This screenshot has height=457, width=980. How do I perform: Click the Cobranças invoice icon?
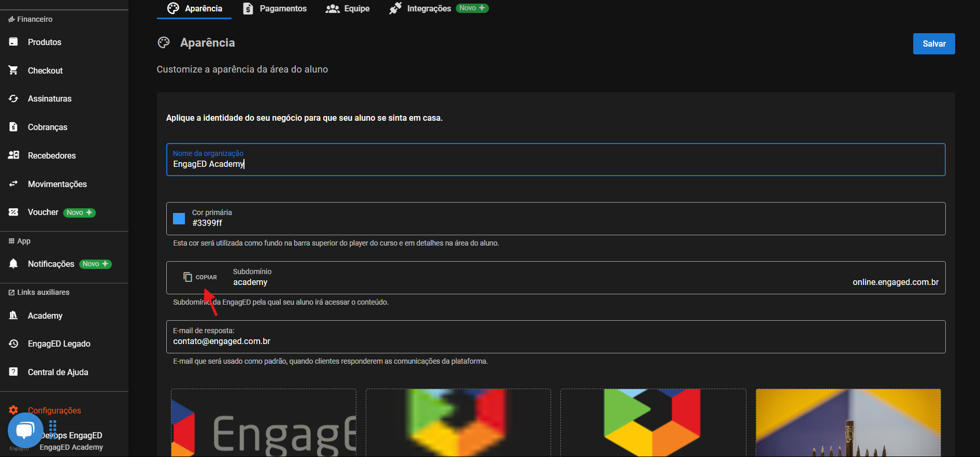(x=13, y=127)
